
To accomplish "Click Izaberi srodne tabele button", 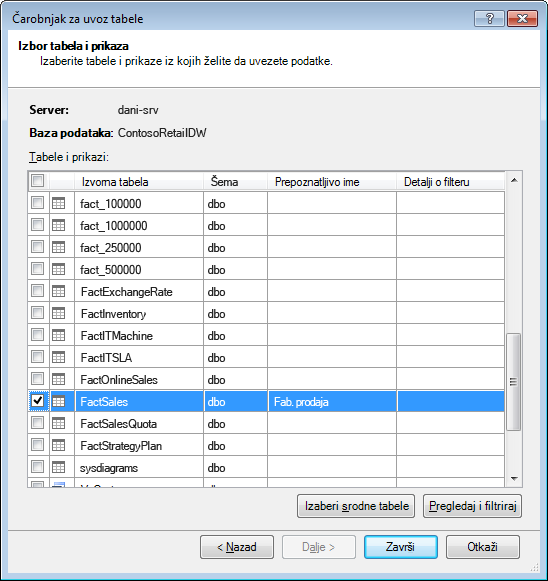I will click(356, 506).
